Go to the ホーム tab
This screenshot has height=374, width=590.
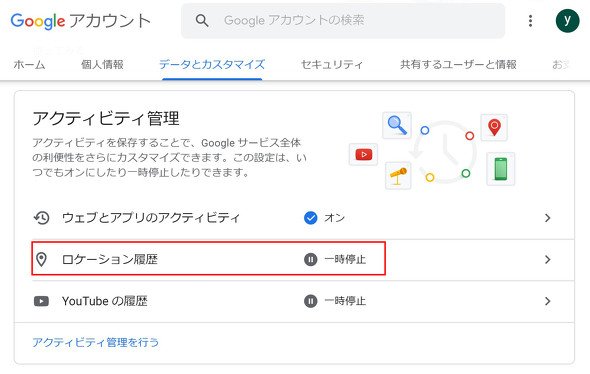tap(29, 65)
